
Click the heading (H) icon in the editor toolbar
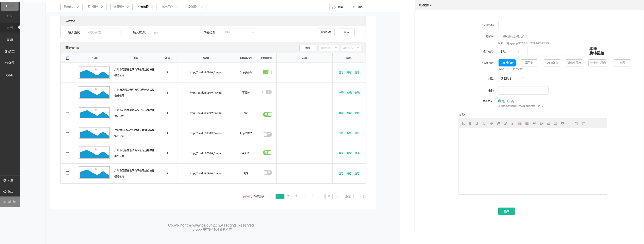tap(463, 123)
